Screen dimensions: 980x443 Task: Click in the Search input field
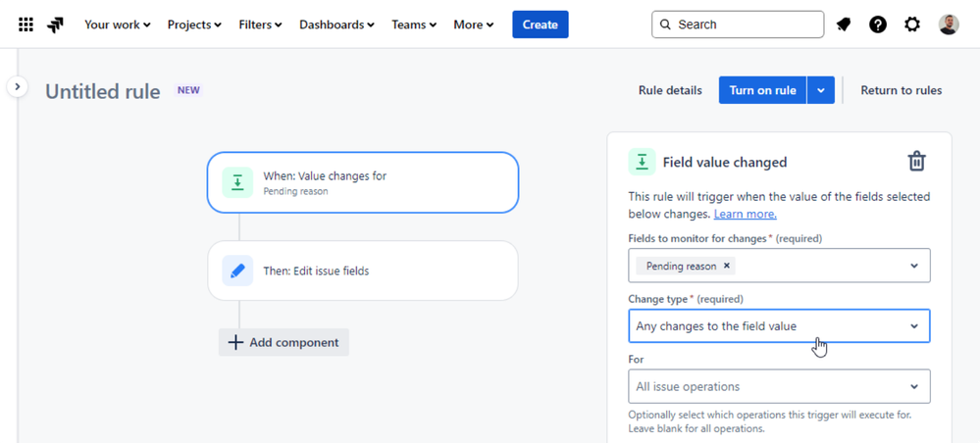(746, 25)
